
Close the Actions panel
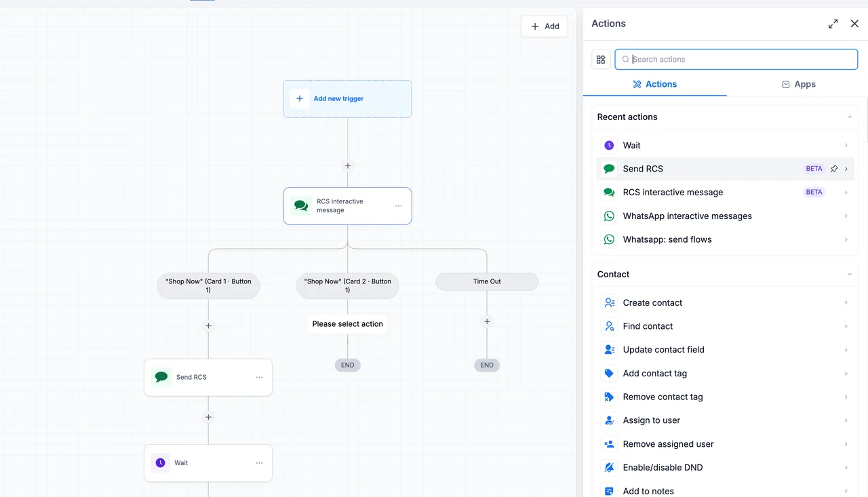tap(854, 24)
